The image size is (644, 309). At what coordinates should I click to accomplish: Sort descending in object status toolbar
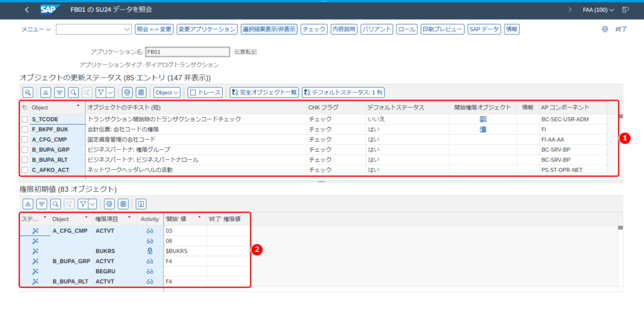coord(60,93)
